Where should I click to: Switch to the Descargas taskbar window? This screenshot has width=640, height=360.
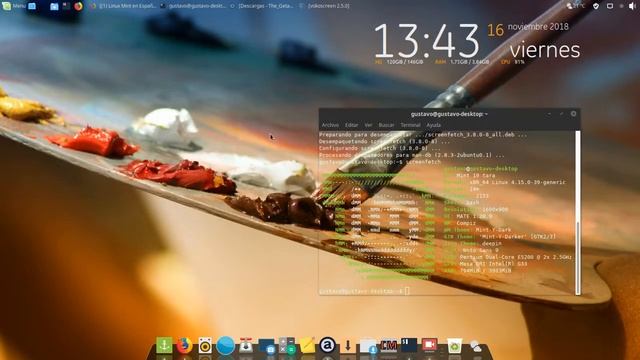(x=262, y=6)
